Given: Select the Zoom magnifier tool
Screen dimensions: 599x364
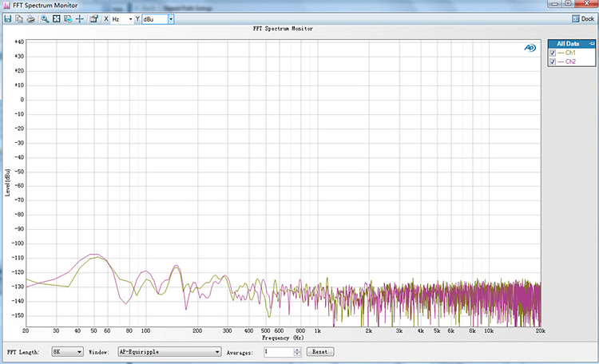Looking at the screenshot, I should coord(45,18).
